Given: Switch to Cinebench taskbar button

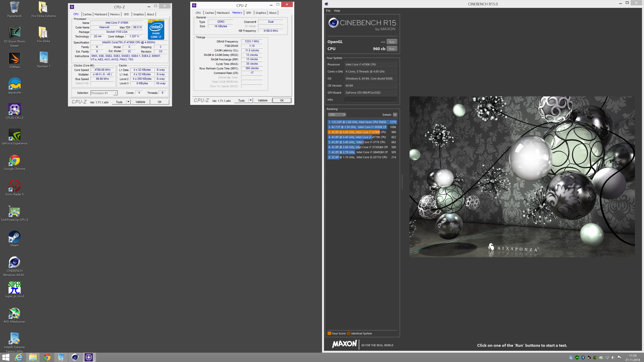Looking at the screenshot, I should pos(75,357).
